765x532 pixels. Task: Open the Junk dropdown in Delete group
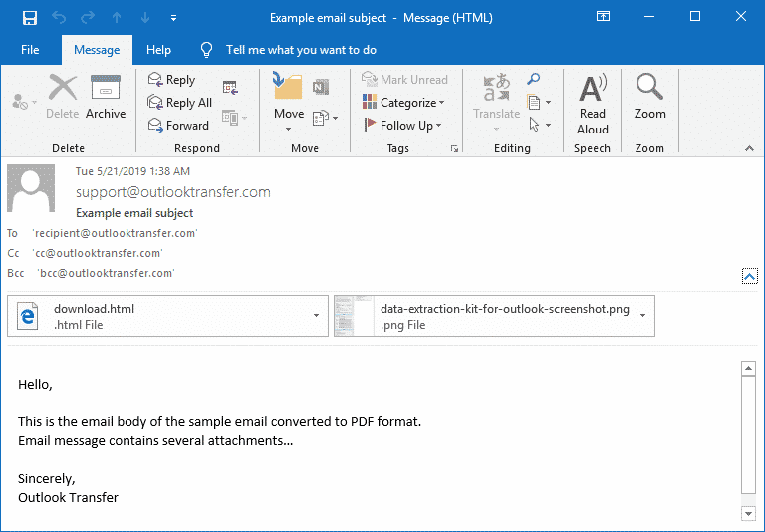[23, 102]
